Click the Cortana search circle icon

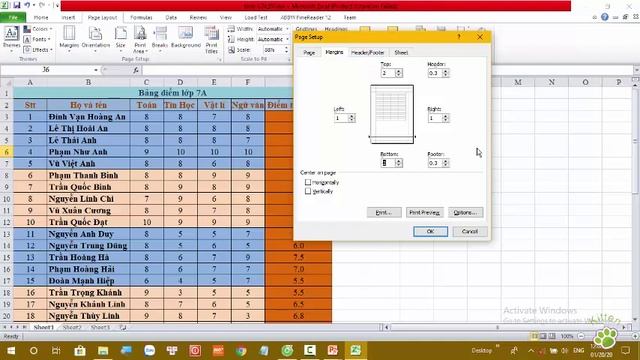click(33, 350)
